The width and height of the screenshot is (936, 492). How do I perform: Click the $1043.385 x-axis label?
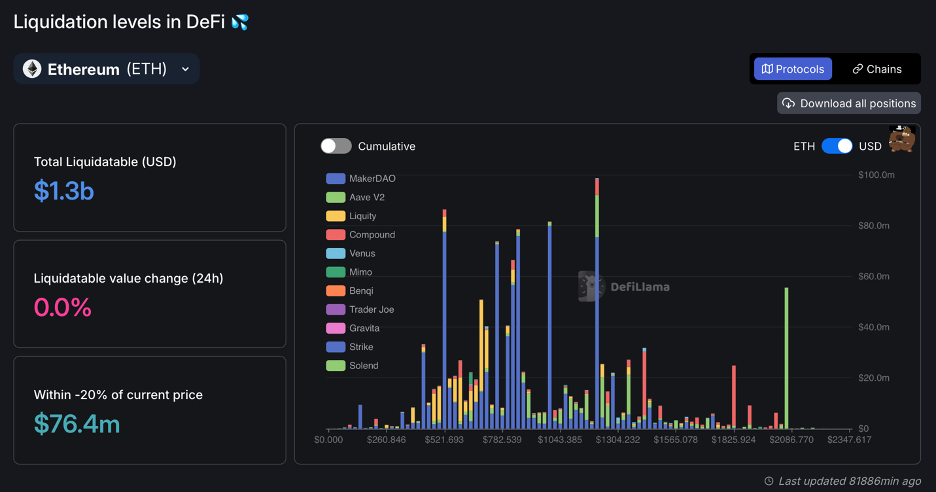(560, 440)
